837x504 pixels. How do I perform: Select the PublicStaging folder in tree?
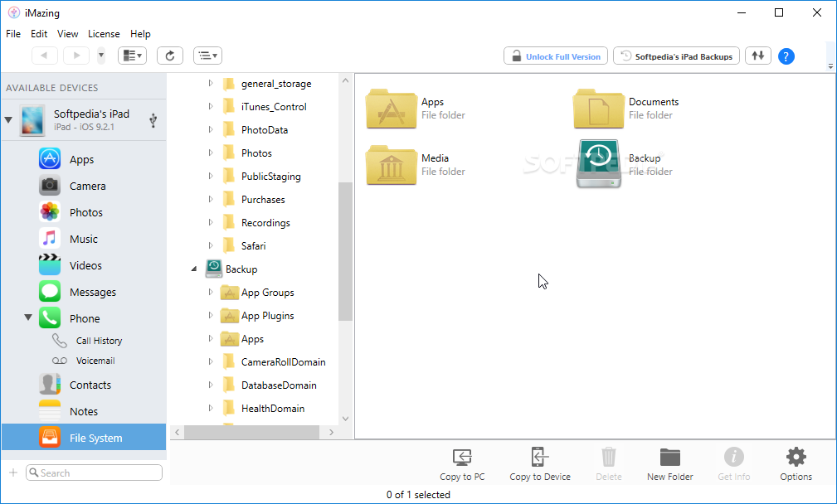(x=270, y=176)
